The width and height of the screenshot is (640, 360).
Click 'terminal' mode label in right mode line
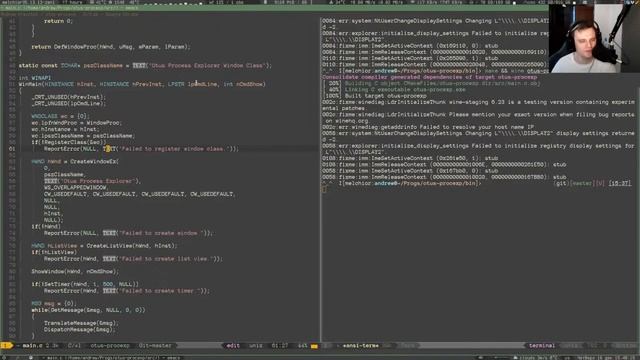[542, 346]
